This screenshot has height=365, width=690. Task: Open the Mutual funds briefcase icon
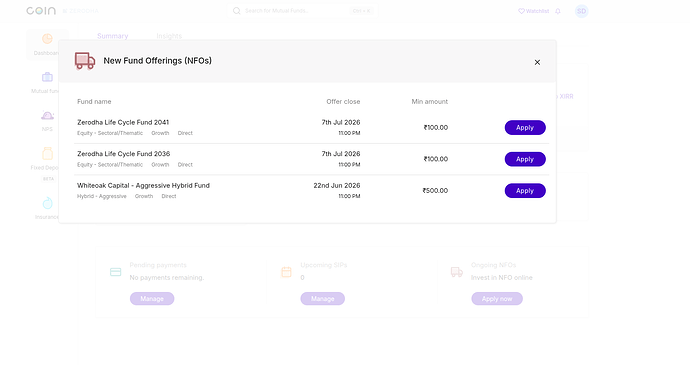[x=47, y=77]
